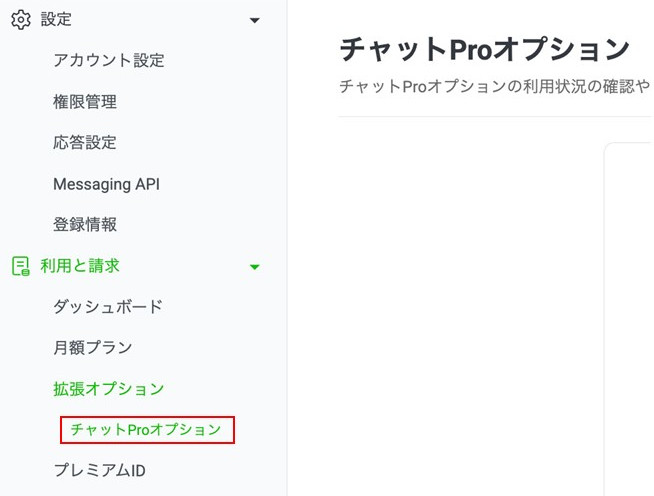Open 応答設定 menu item
Image resolution: width=654 pixels, height=496 pixels.
pyautogui.click(x=85, y=143)
